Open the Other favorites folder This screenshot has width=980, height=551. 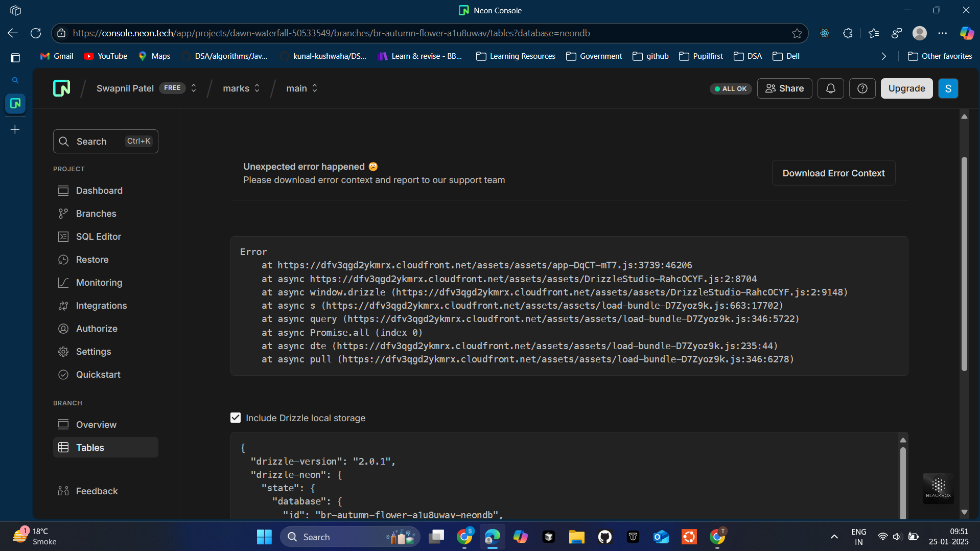(940, 56)
